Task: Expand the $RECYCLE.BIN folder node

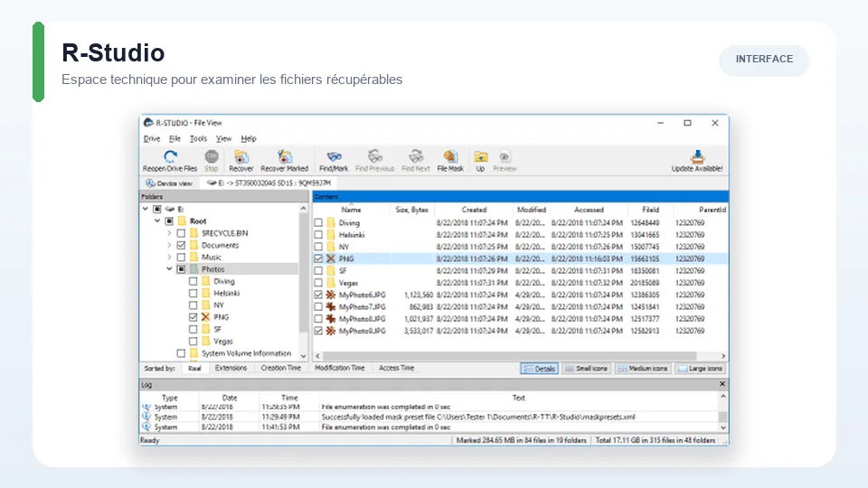Action: [x=169, y=233]
